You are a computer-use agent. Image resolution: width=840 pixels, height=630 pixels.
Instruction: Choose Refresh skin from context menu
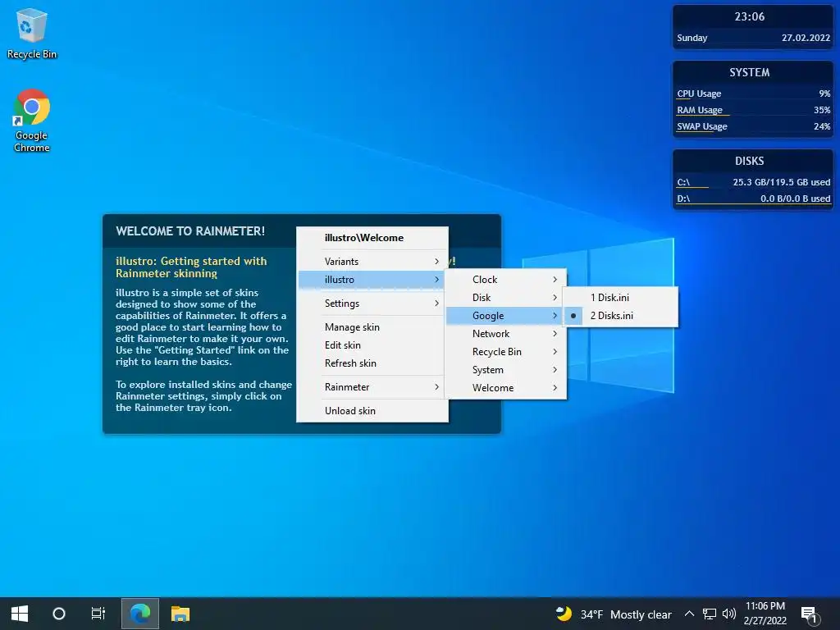[x=372, y=363]
